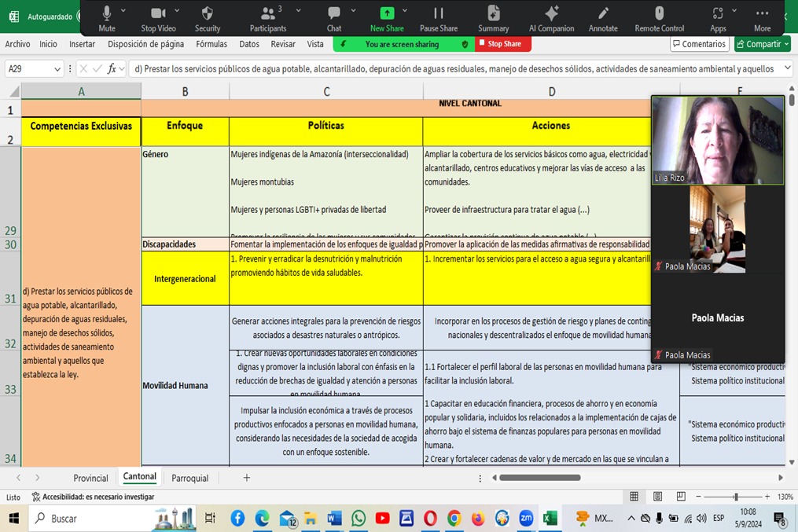
Task: Expand the arrow beside Chat
Action: point(353,11)
